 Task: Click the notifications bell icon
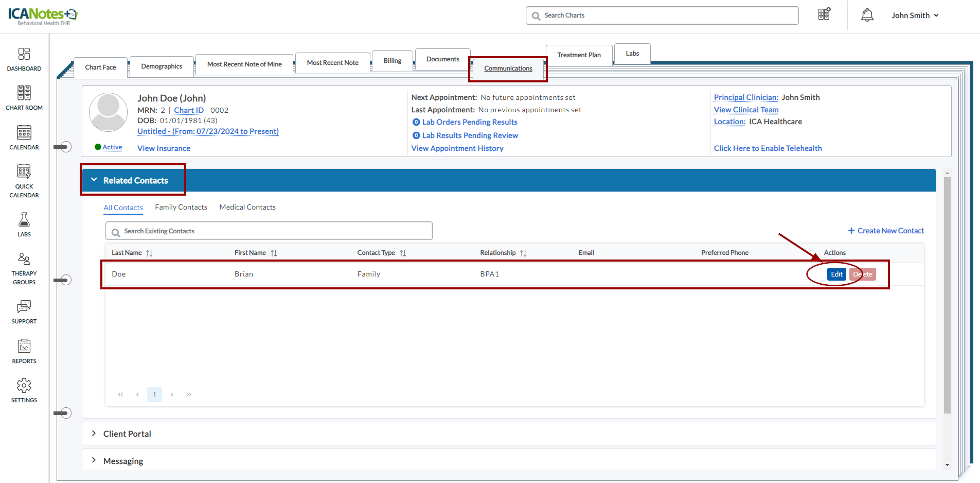867,15
